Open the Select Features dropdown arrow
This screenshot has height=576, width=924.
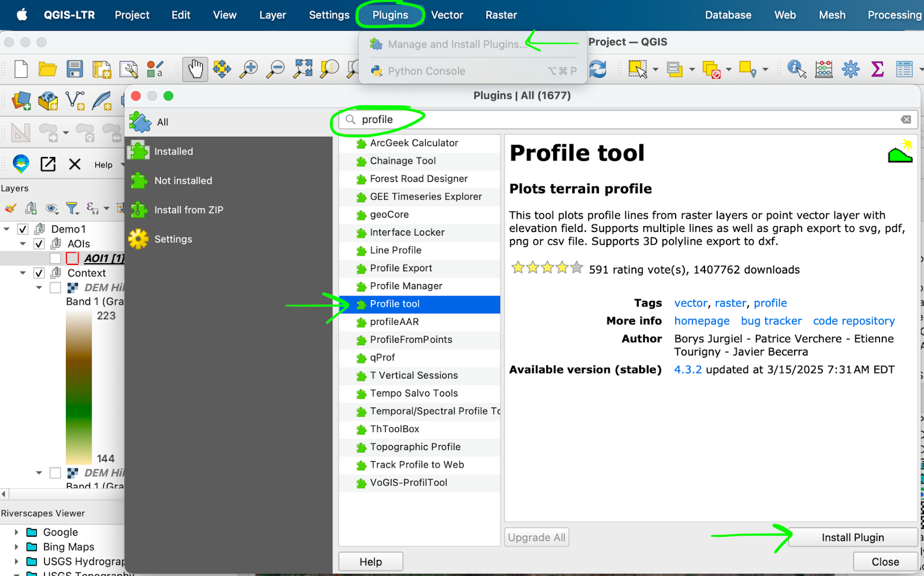click(655, 70)
